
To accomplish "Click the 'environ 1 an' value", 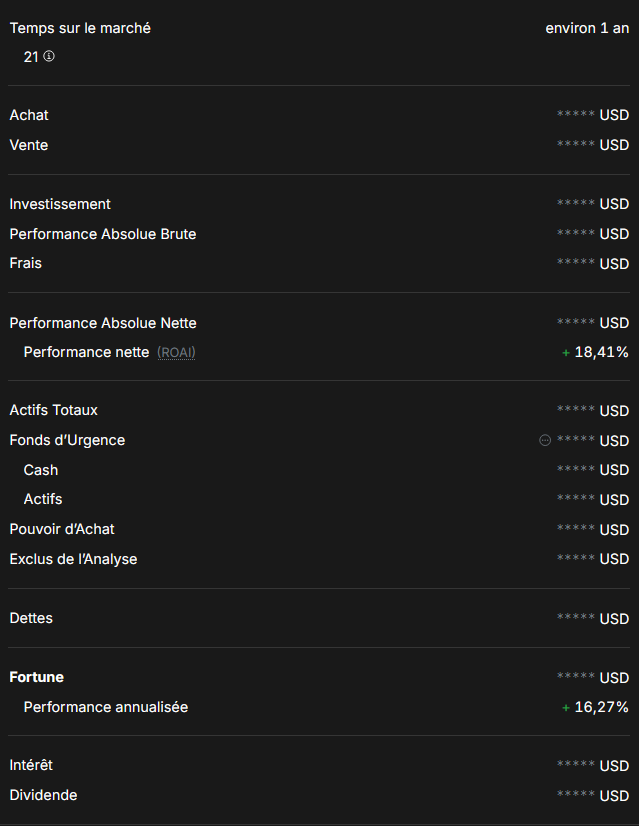I will click(x=587, y=28).
